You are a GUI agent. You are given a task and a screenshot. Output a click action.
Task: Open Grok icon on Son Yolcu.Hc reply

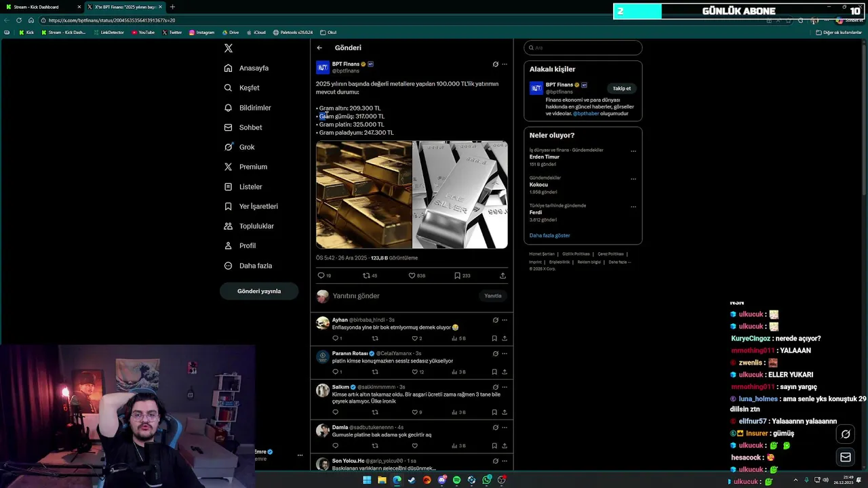[495, 461]
